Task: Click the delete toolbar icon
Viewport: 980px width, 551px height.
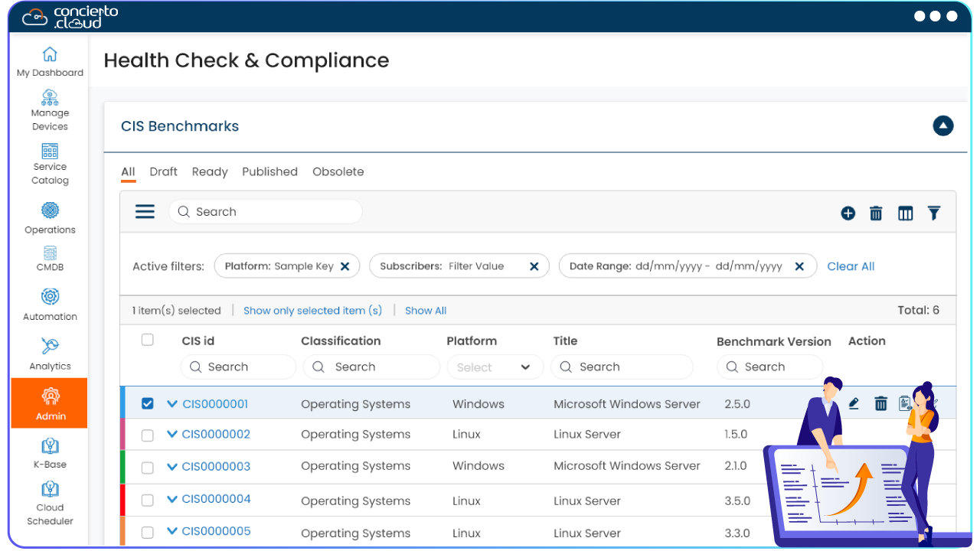Action: (x=876, y=214)
